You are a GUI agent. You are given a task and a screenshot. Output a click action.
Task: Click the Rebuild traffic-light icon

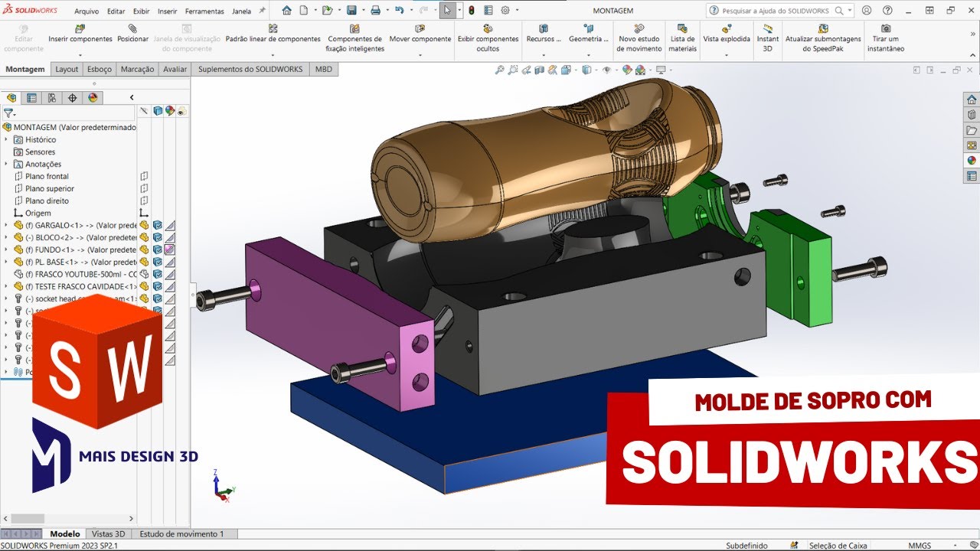(471, 11)
